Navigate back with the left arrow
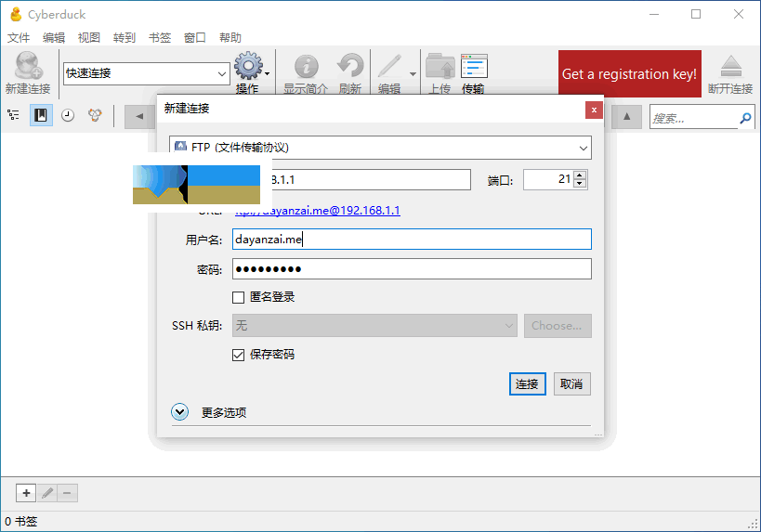761x532 pixels. (139, 116)
